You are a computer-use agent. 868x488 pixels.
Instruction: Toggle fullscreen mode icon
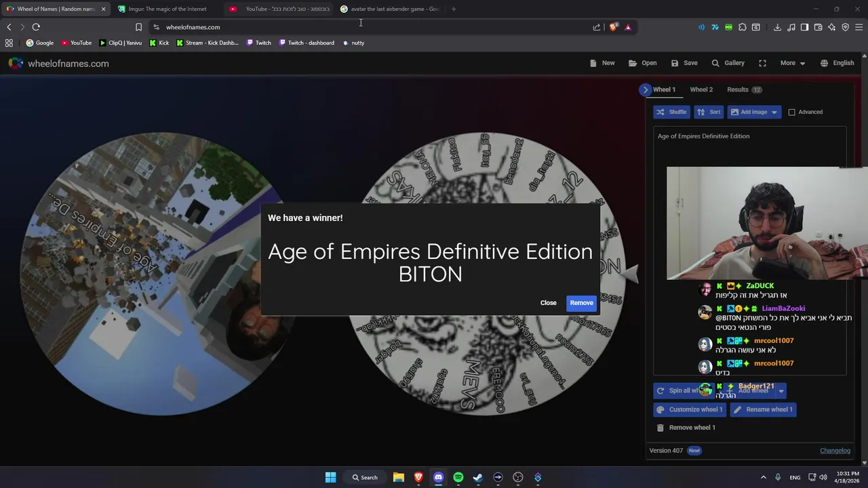tap(762, 63)
